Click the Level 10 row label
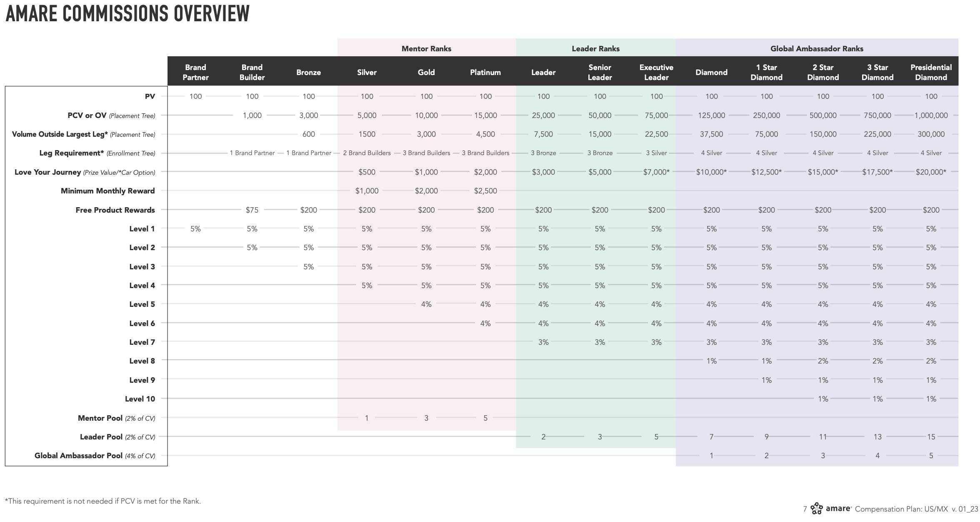Viewport: 980px width, 522px height. click(x=140, y=399)
